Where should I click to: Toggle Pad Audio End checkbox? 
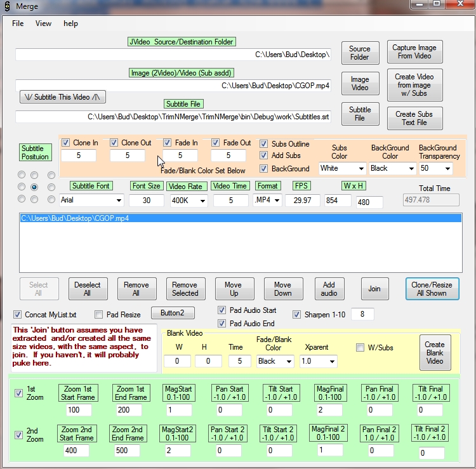pyautogui.click(x=222, y=324)
